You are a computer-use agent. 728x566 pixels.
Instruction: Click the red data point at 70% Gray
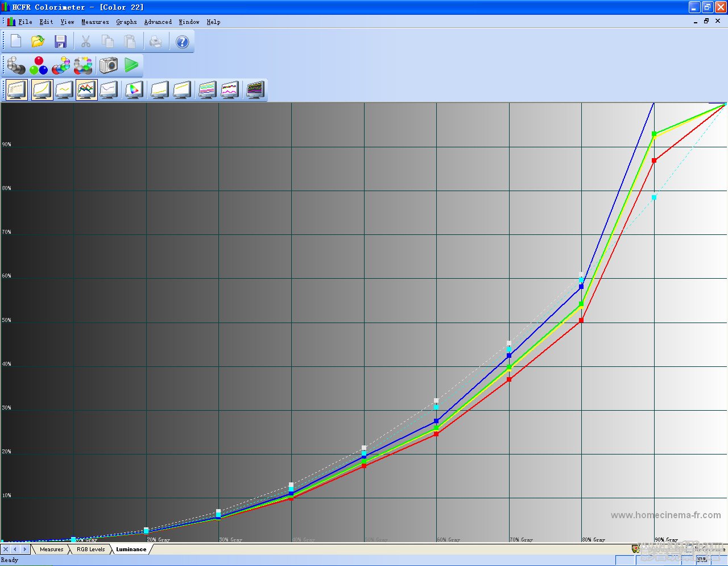[x=509, y=379]
